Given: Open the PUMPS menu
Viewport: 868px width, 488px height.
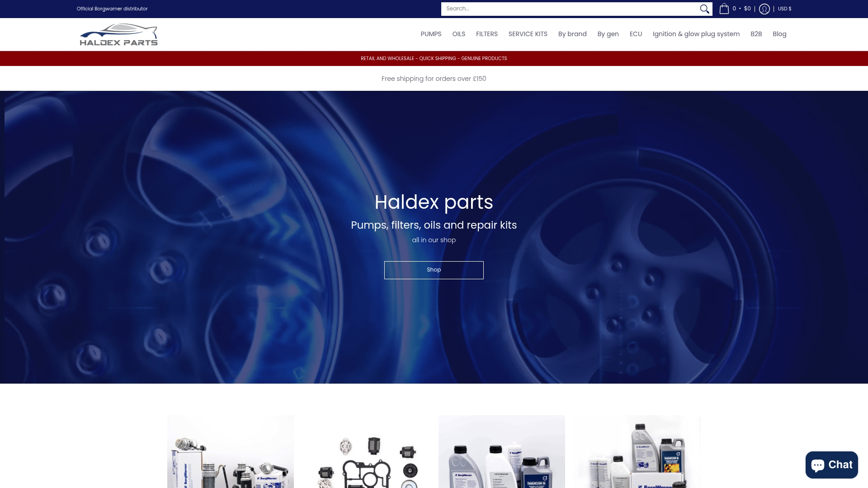Looking at the screenshot, I should [431, 34].
